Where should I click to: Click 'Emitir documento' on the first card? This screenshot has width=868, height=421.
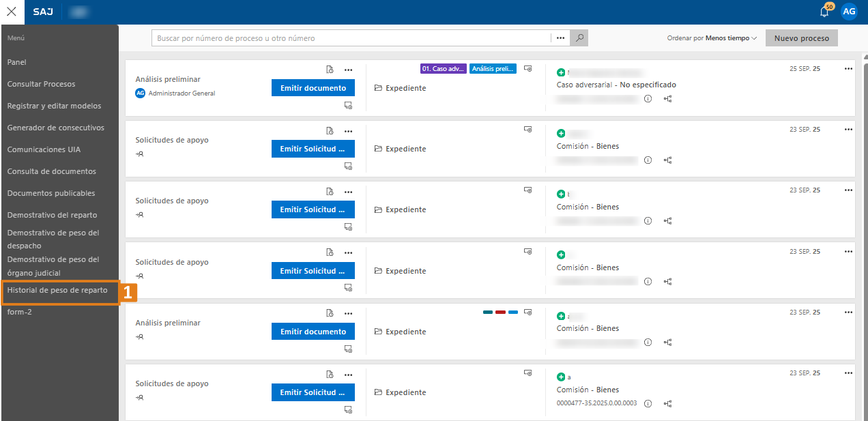click(x=313, y=88)
